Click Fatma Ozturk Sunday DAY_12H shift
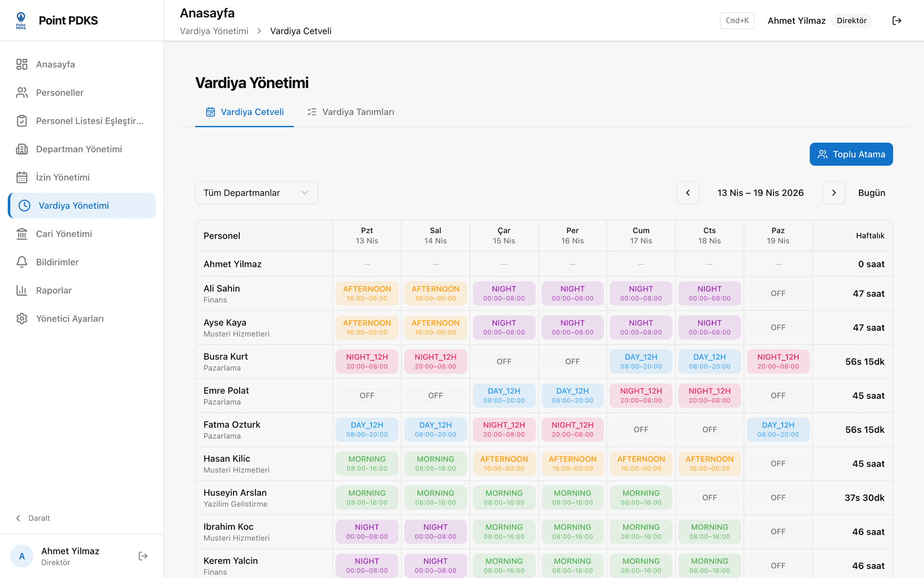This screenshot has height=578, width=924. pos(778,430)
